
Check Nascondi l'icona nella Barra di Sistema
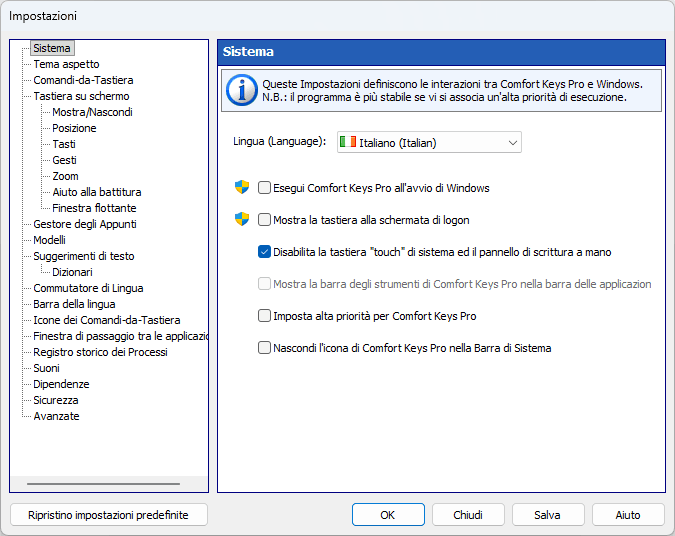(264, 347)
